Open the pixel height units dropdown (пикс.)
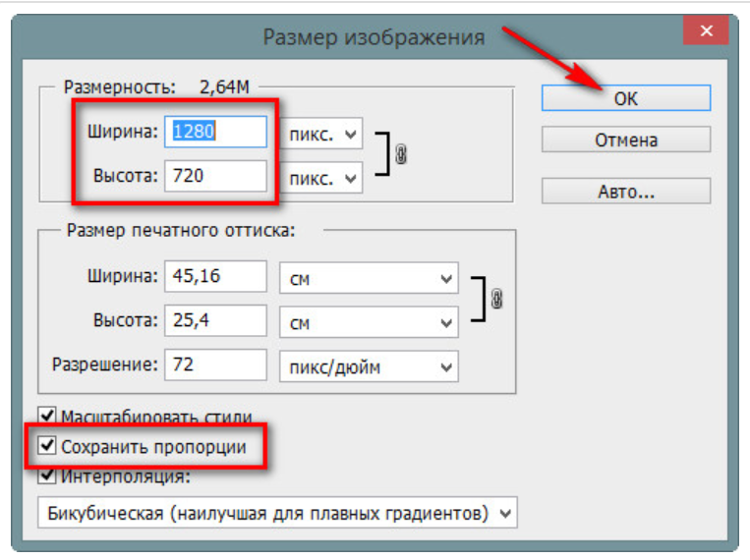 tap(323, 177)
